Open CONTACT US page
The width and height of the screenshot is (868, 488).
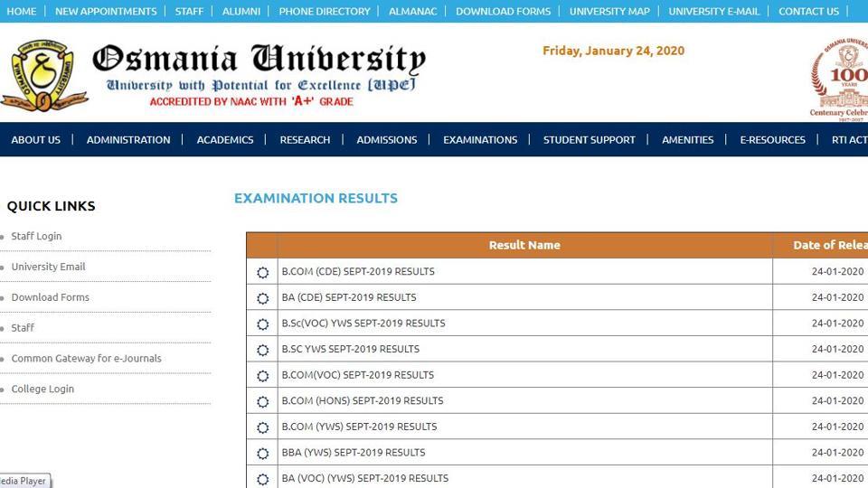click(808, 11)
